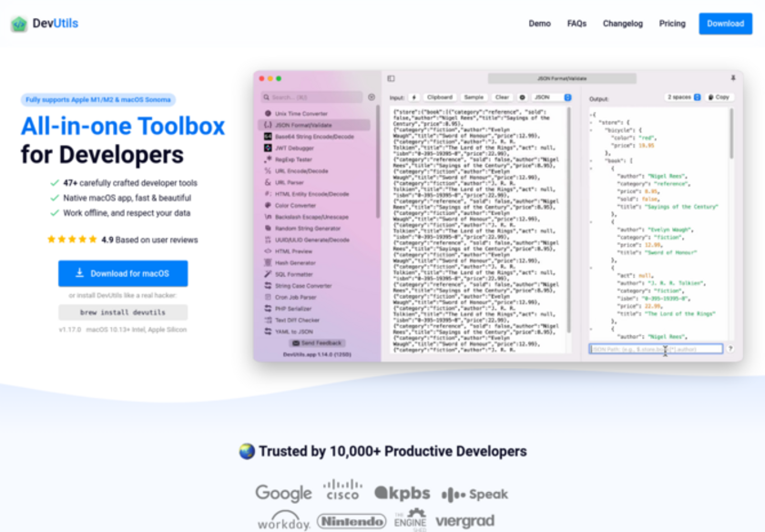Open Cron Job Parser icon
The image size is (765, 532).
coord(268,297)
